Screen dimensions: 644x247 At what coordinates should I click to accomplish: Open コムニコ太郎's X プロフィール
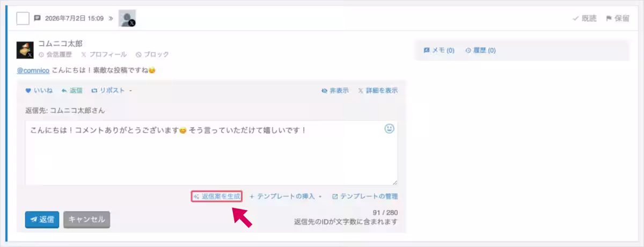(x=104, y=54)
